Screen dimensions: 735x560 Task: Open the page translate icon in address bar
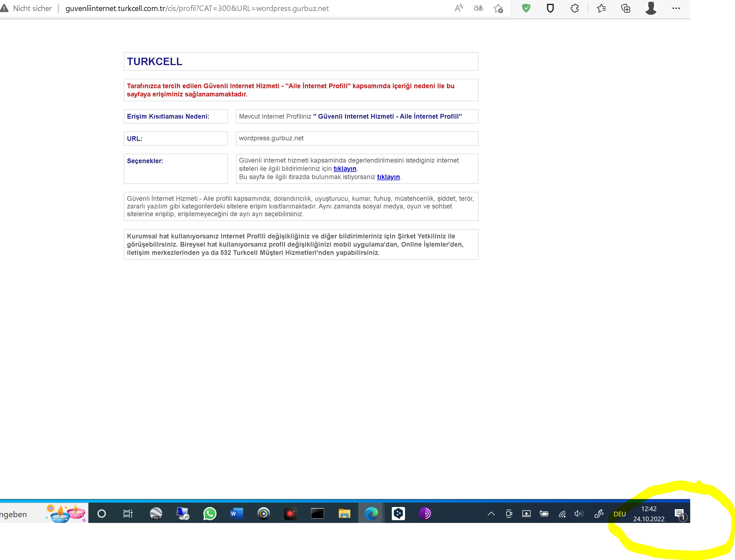[x=478, y=8]
